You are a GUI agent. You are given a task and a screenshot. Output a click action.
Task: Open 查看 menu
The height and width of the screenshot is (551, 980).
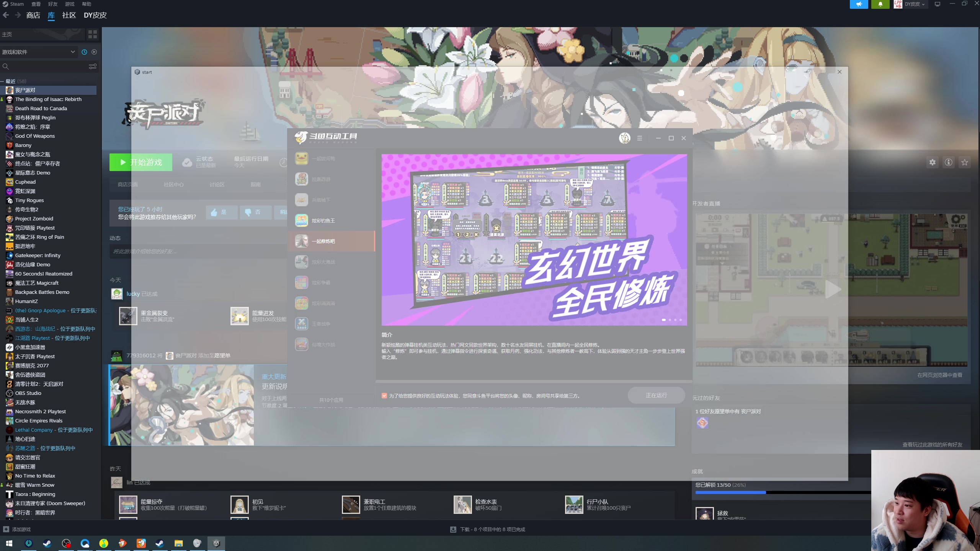[x=36, y=4]
